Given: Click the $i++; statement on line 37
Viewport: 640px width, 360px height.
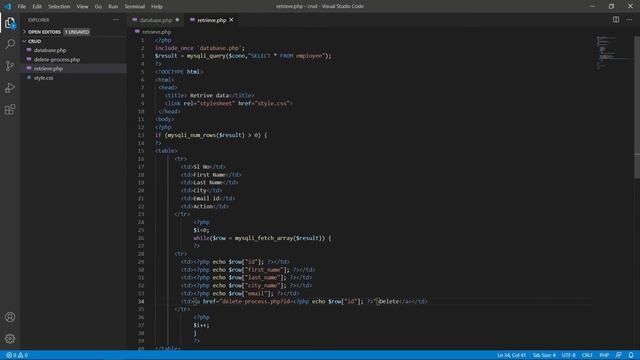Looking at the screenshot, I should coord(201,325).
